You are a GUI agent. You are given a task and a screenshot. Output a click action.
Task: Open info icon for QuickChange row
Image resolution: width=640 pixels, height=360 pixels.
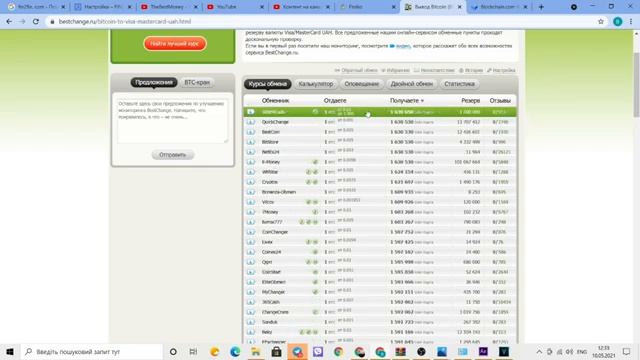coord(251,122)
